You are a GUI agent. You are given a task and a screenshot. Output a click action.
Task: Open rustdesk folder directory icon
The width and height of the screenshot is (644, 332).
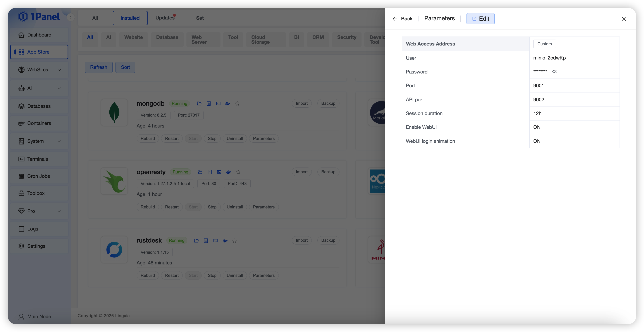click(196, 241)
